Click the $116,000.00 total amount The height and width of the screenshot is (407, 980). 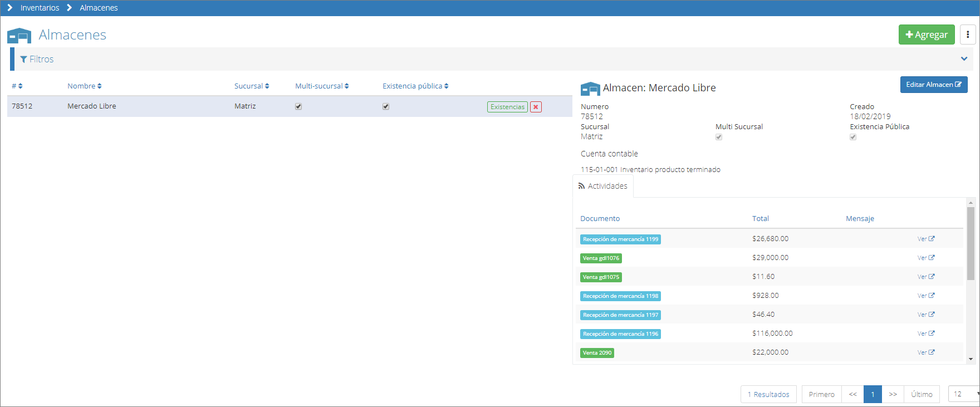pyautogui.click(x=772, y=334)
